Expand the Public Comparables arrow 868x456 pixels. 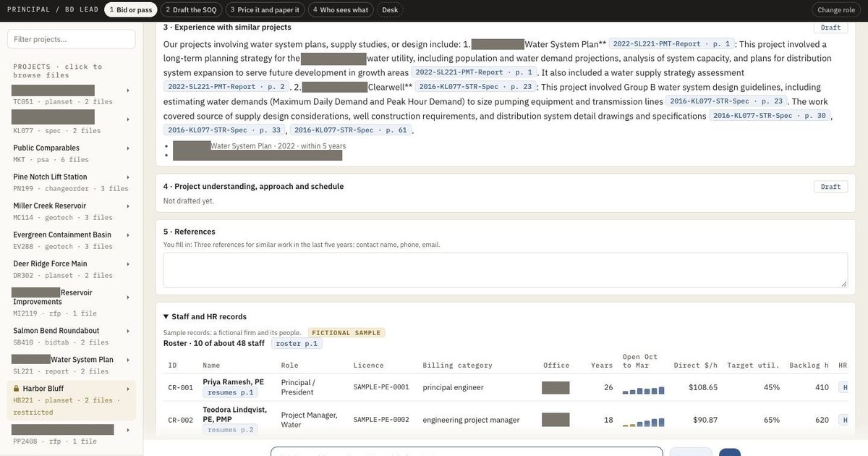128,148
